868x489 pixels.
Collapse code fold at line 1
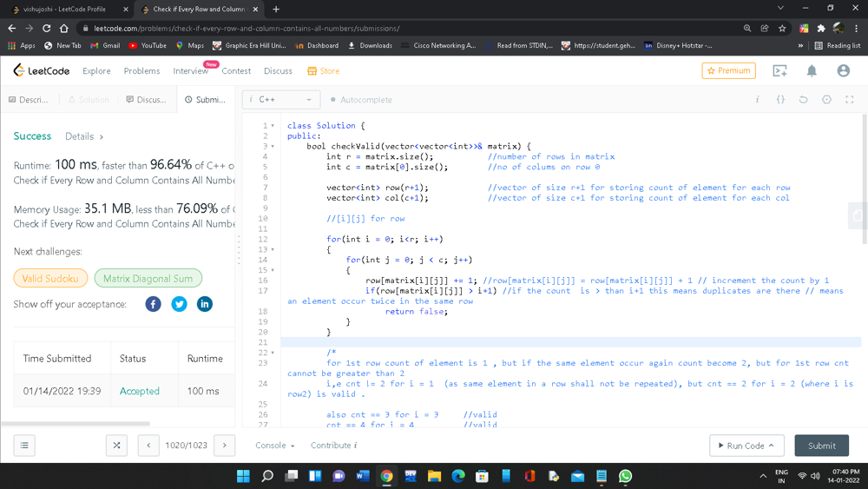[273, 126]
